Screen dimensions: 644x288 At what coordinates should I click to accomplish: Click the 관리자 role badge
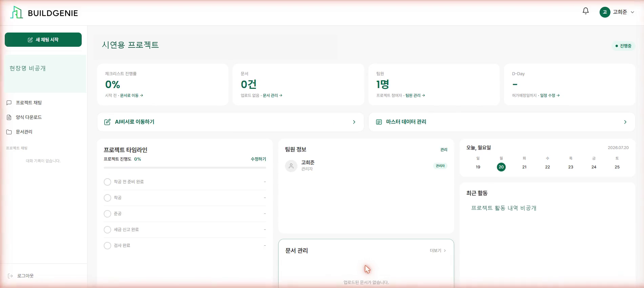[440, 166]
